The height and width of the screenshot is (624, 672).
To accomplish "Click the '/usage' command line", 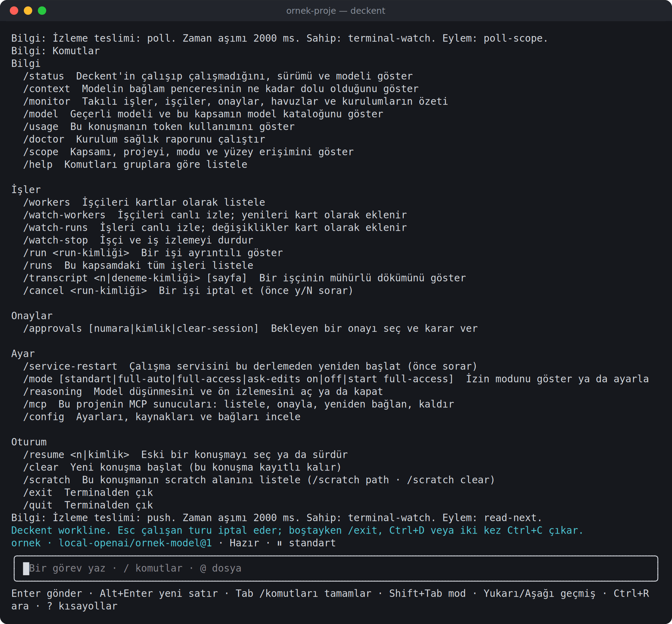I will 159,127.
